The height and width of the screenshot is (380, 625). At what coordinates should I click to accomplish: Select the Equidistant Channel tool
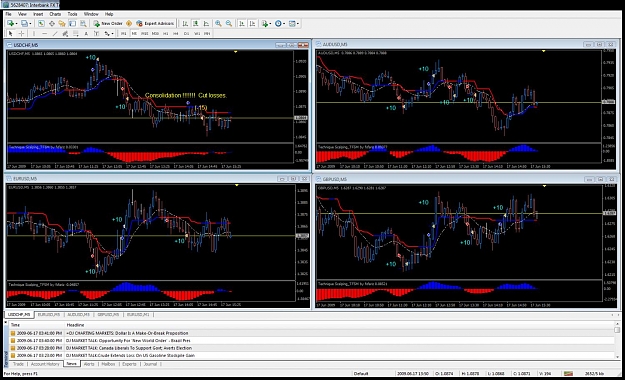point(65,33)
